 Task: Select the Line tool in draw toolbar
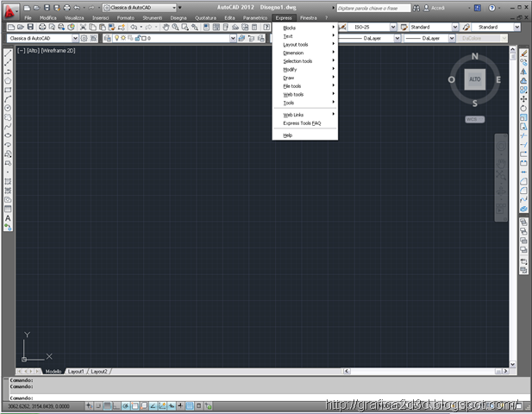pyautogui.click(x=8, y=53)
